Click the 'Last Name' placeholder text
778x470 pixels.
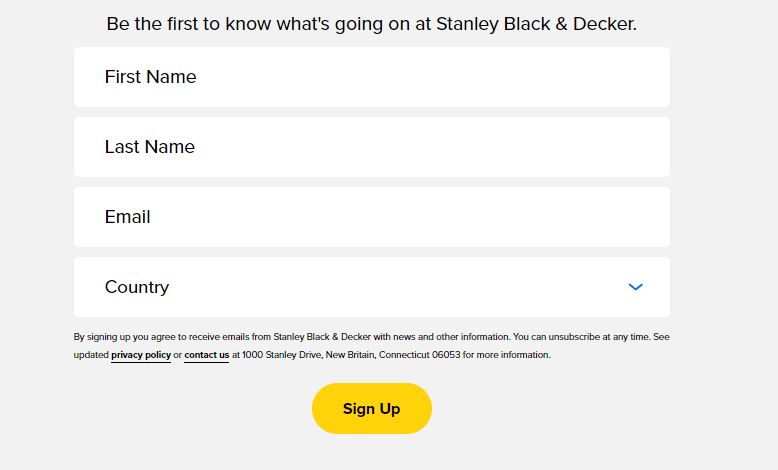coord(150,147)
